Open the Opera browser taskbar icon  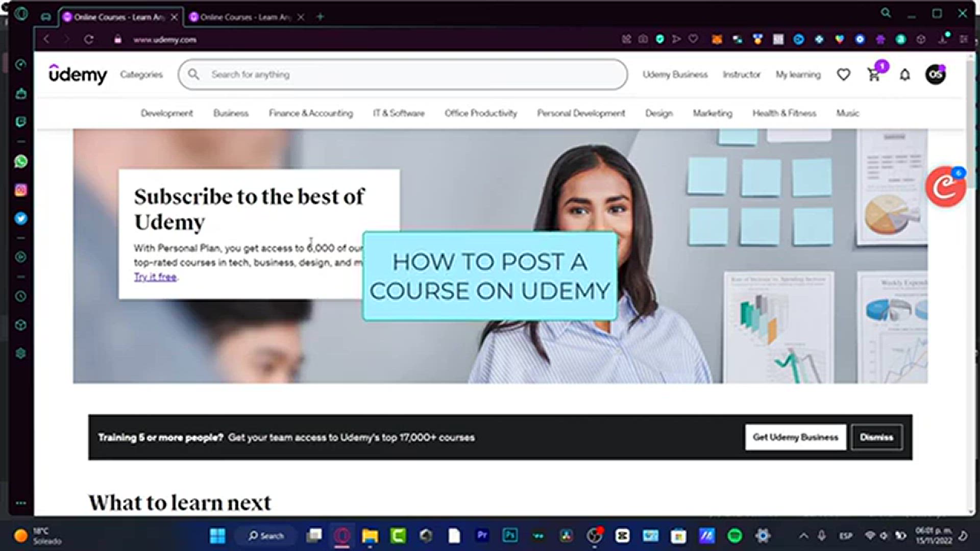point(342,536)
